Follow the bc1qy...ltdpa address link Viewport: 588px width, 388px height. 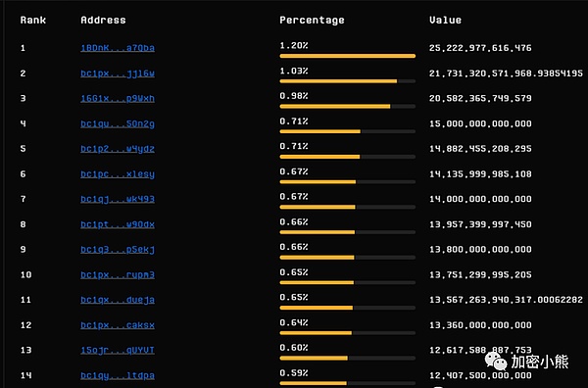click(118, 375)
